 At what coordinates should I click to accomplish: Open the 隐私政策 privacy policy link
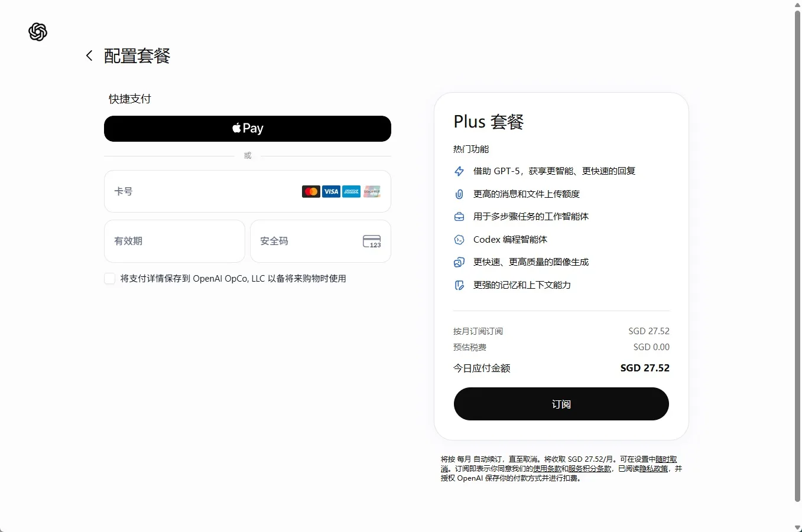[x=654, y=468]
